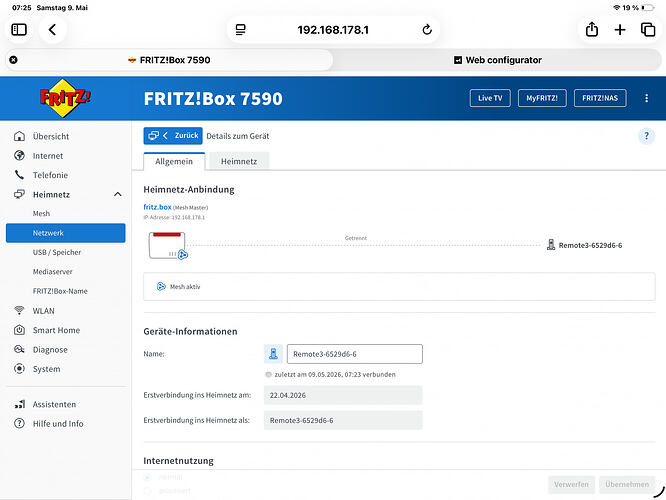
Task: Add a new tab with the plus icon
Action: point(620,30)
